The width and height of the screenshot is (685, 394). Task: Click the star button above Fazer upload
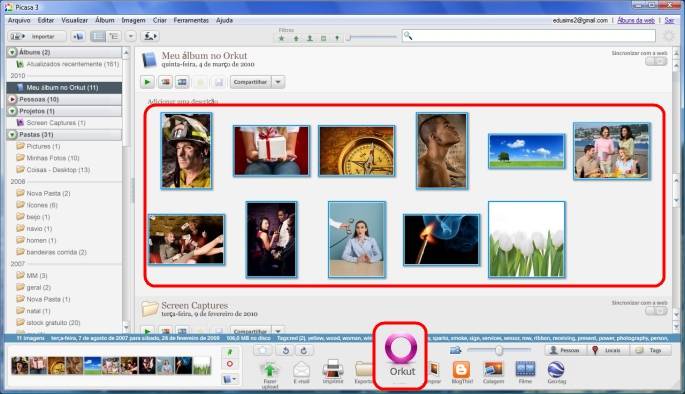pyautogui.click(x=263, y=350)
